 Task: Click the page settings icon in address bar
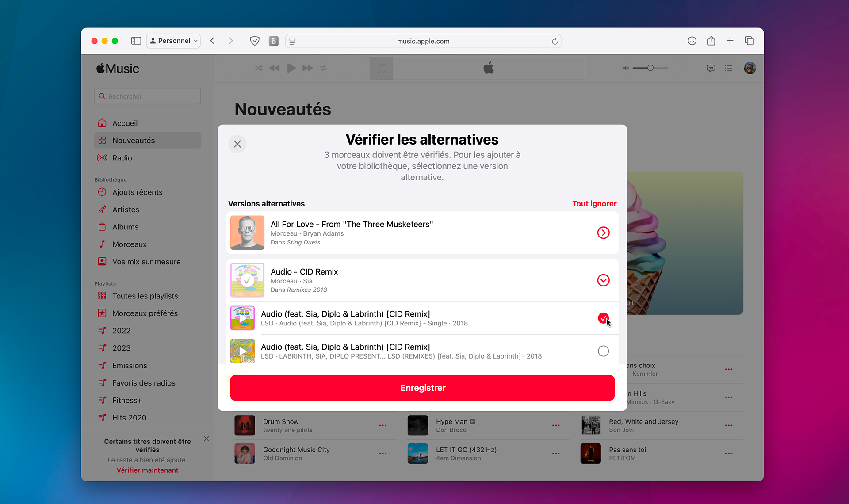tap(292, 41)
